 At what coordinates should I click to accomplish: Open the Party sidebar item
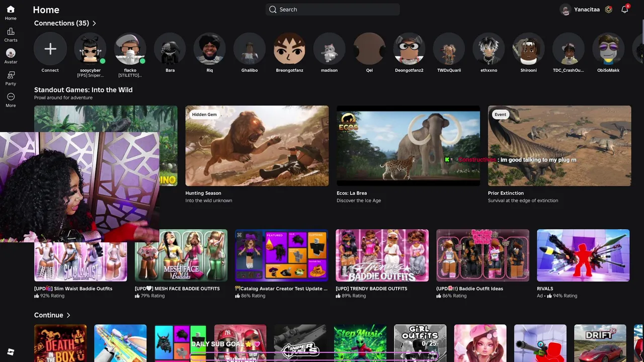pos(11,78)
